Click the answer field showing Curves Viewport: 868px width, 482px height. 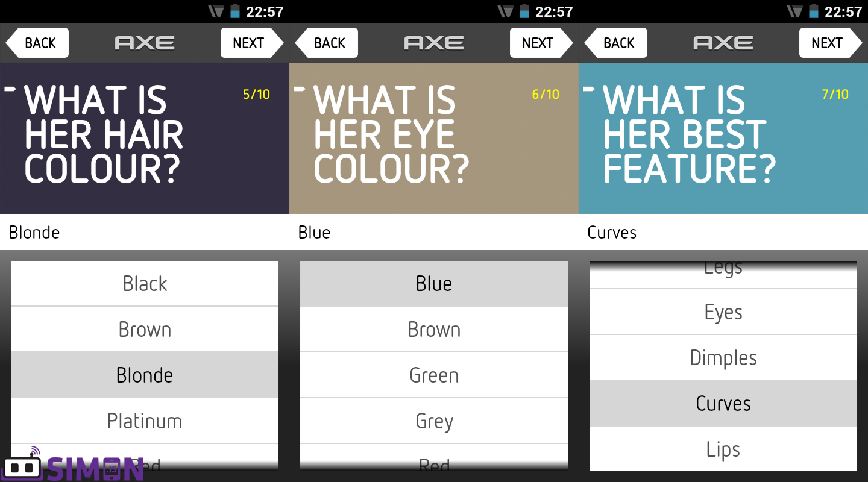pos(723,233)
